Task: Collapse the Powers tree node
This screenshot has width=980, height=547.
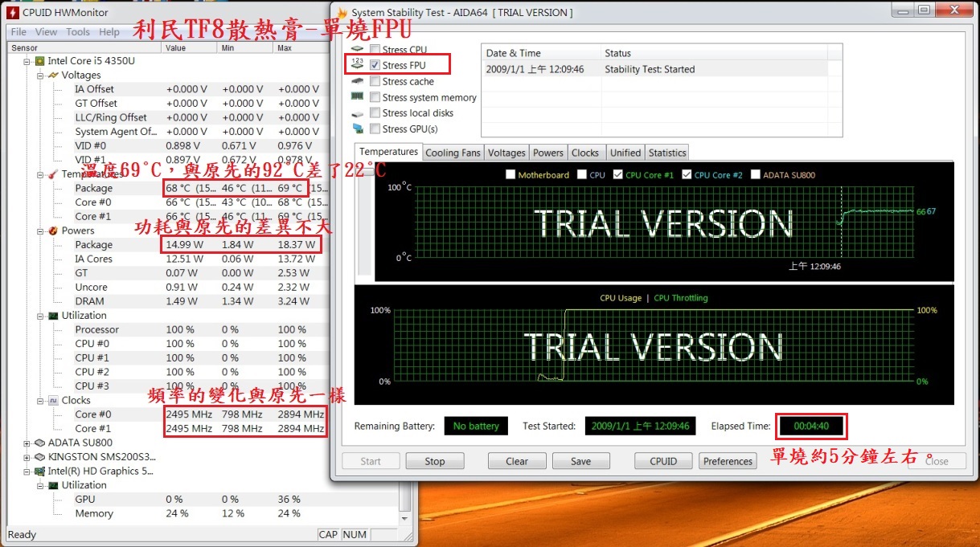Action: click(x=41, y=231)
